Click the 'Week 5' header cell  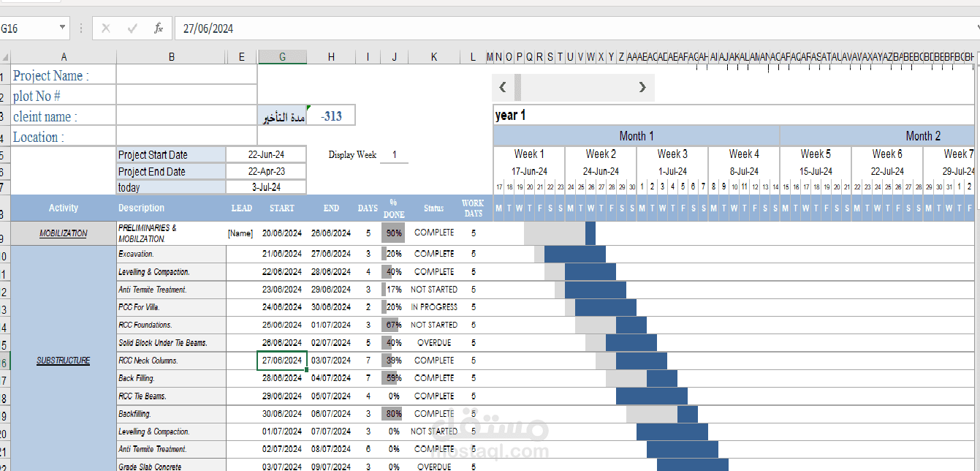pyautogui.click(x=816, y=154)
